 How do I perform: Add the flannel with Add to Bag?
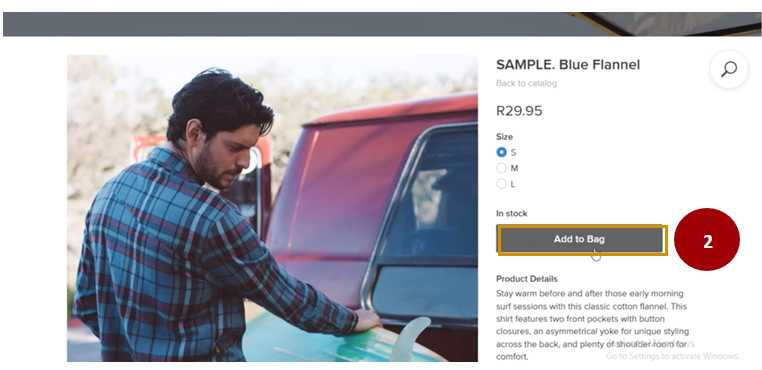click(579, 239)
